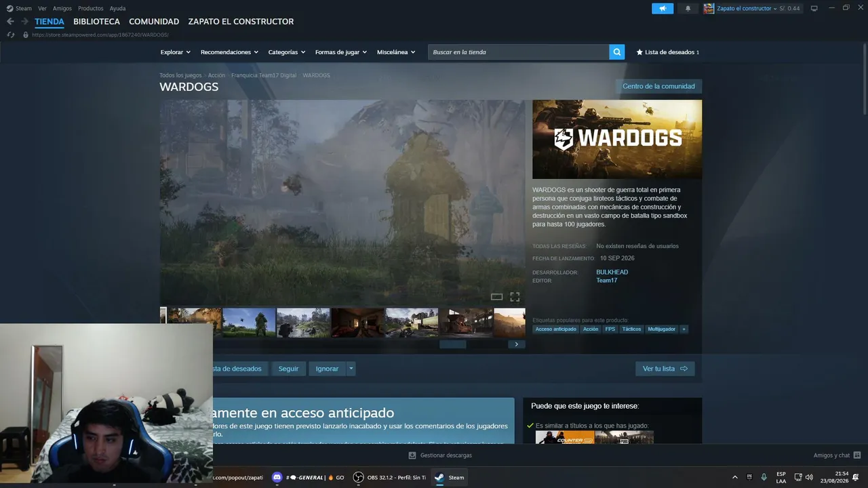Open the media viewer in fullscreen
Image resolution: width=868 pixels, height=488 pixels.
515,297
